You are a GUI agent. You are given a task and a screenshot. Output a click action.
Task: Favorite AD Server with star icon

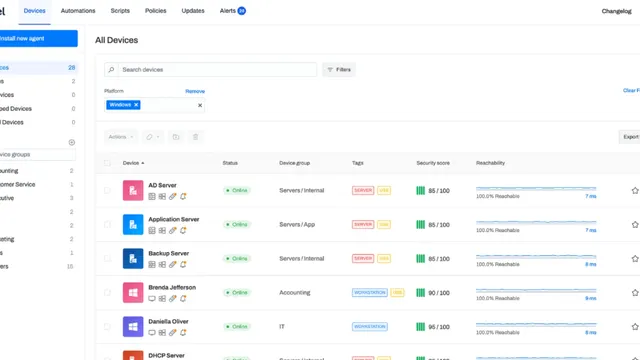coord(635,191)
